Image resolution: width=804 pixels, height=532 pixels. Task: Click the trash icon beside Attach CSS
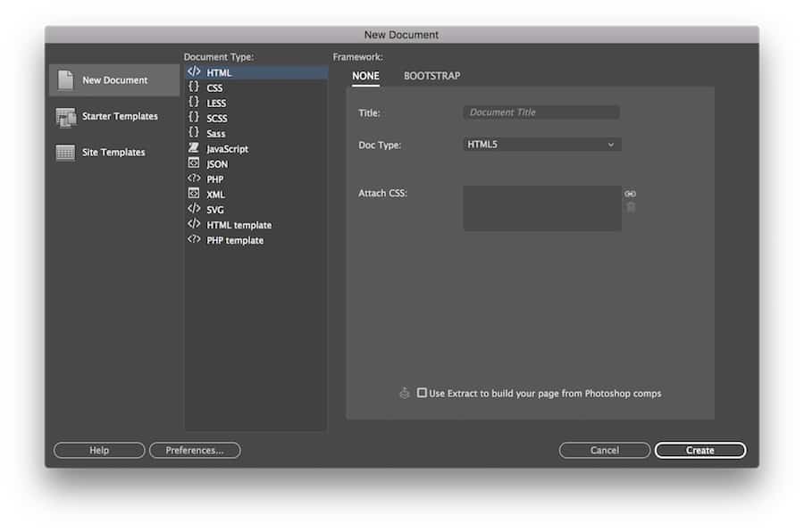[x=630, y=206]
